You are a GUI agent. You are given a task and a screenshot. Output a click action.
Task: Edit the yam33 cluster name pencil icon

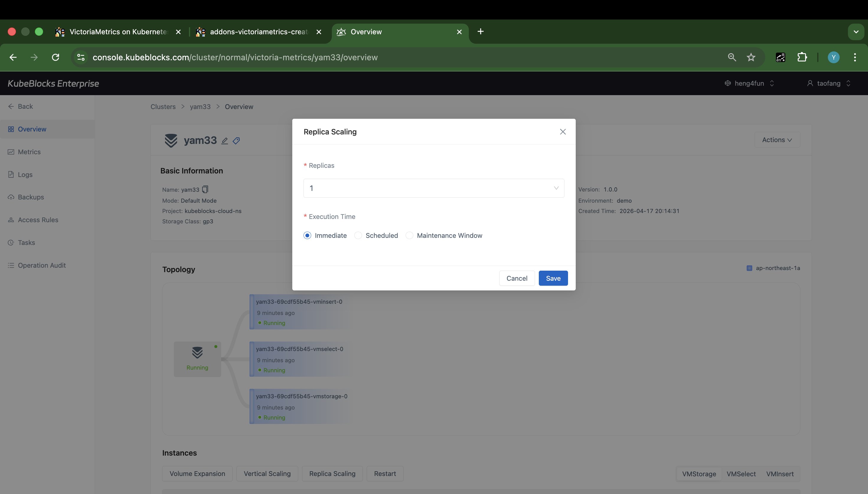pyautogui.click(x=224, y=141)
